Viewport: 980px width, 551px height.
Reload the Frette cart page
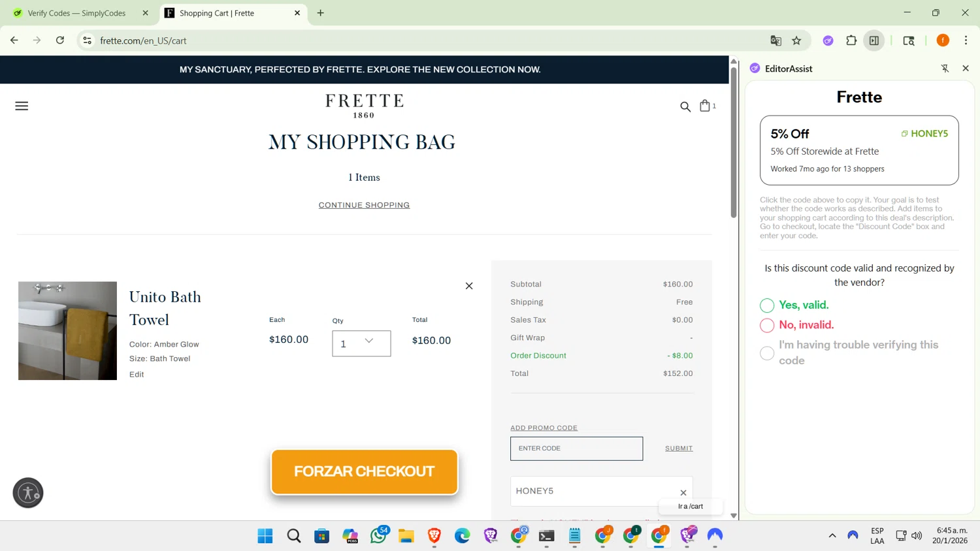(x=60, y=40)
